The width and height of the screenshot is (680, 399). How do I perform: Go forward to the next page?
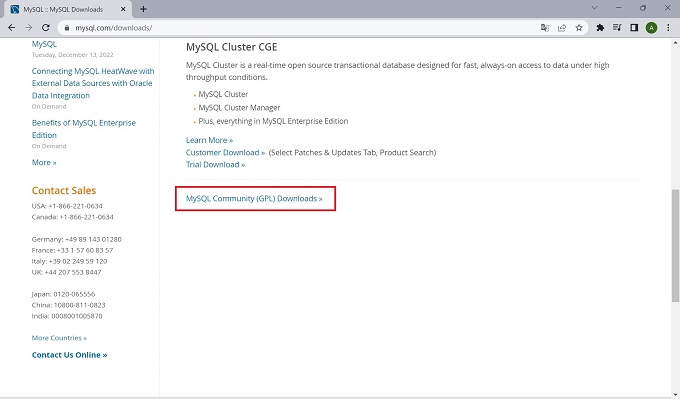pyautogui.click(x=29, y=28)
